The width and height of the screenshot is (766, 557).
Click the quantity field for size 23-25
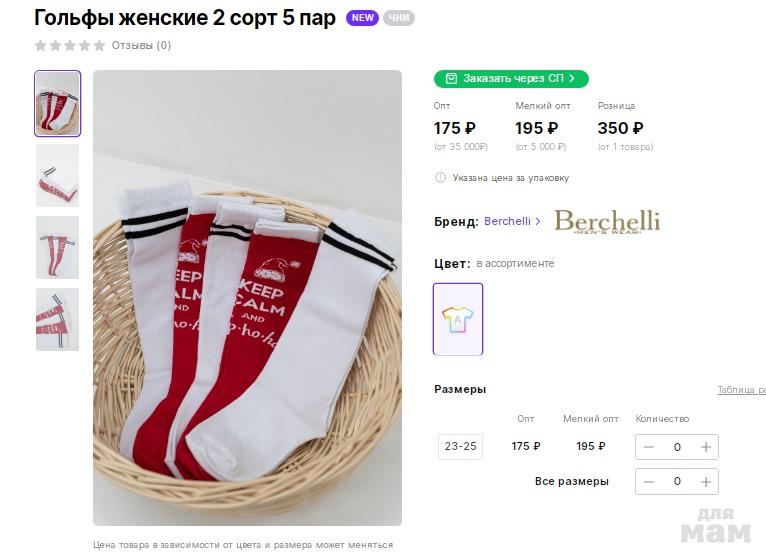tap(677, 447)
